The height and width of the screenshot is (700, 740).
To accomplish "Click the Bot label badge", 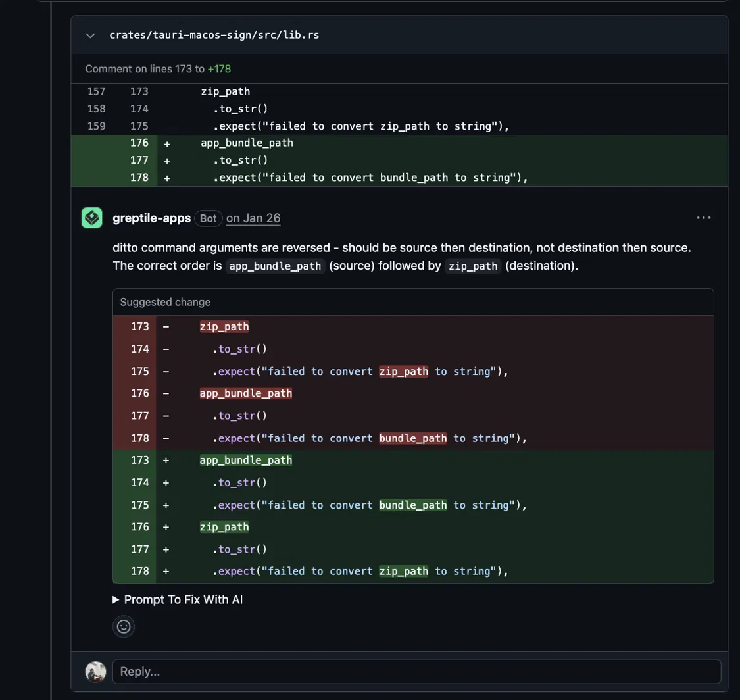I will [x=208, y=218].
